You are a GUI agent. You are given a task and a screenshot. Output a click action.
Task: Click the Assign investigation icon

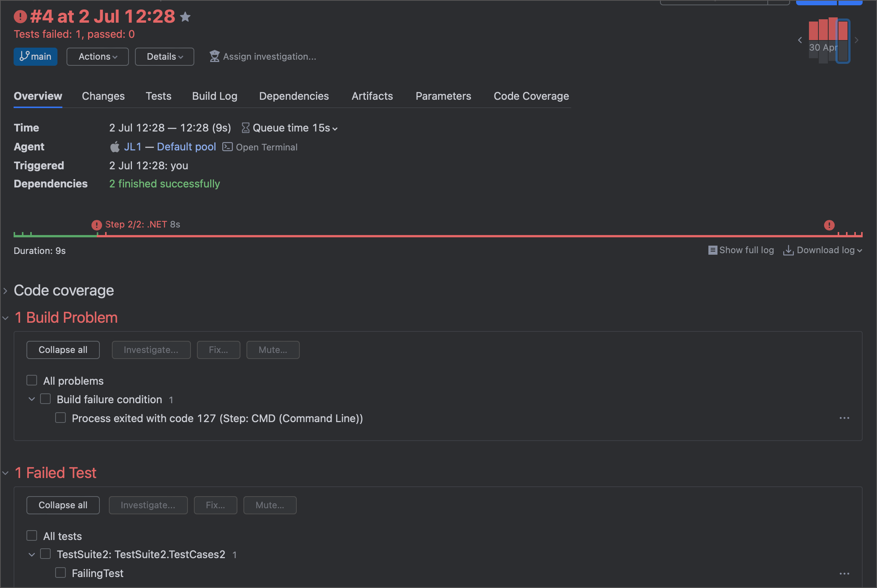click(214, 56)
